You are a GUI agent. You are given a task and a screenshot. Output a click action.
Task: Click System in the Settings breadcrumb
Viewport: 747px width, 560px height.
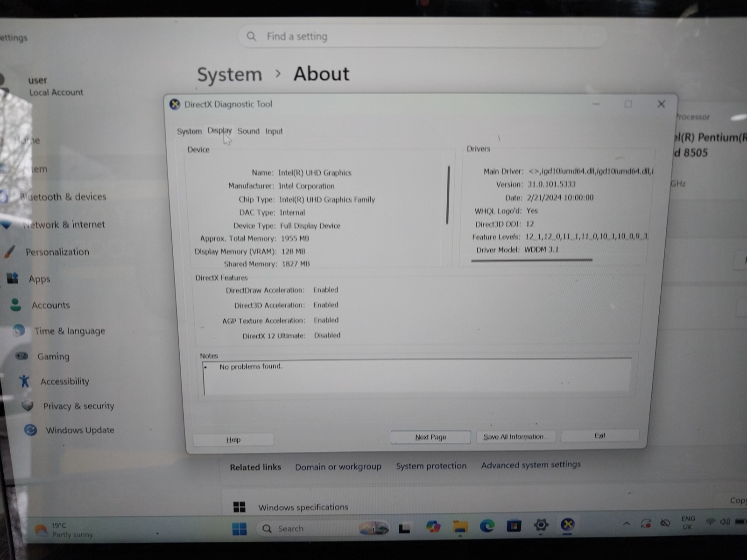click(x=229, y=75)
